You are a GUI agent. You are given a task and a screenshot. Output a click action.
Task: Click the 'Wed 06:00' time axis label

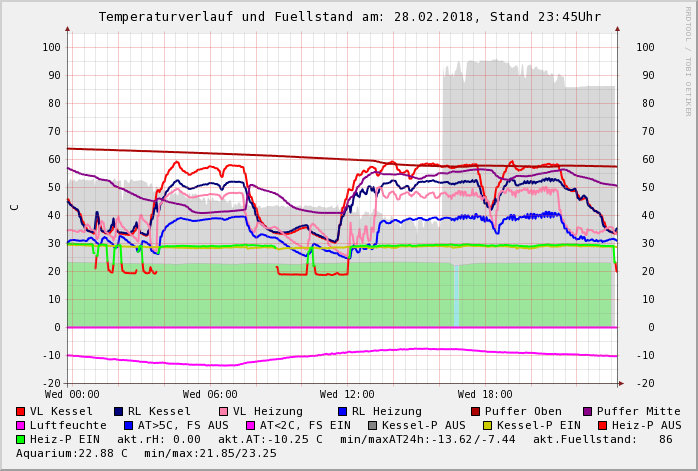click(210, 394)
